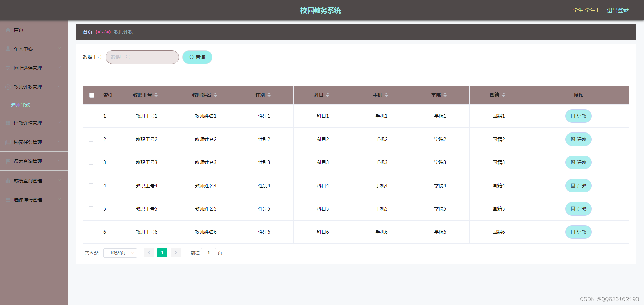Viewport: 644px width, 305px height.
Task: Click the 手机2 table cell
Action: [381, 139]
